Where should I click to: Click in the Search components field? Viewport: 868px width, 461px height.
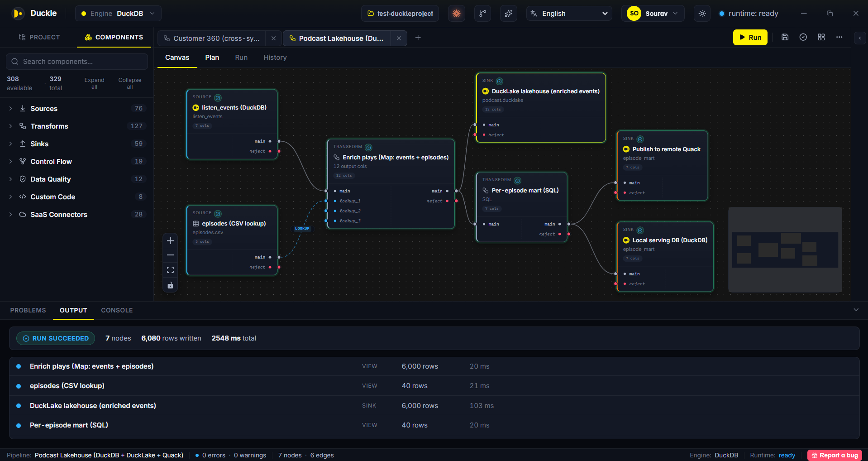[77, 62]
